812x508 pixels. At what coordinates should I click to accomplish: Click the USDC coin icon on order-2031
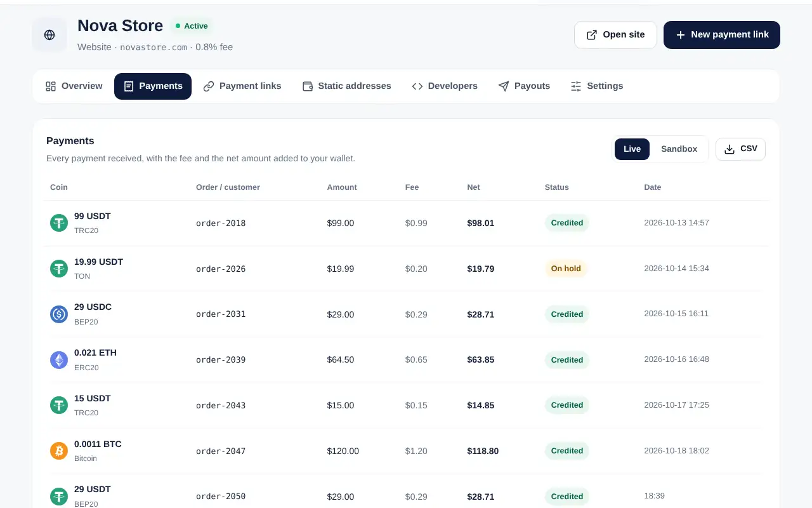click(x=59, y=314)
